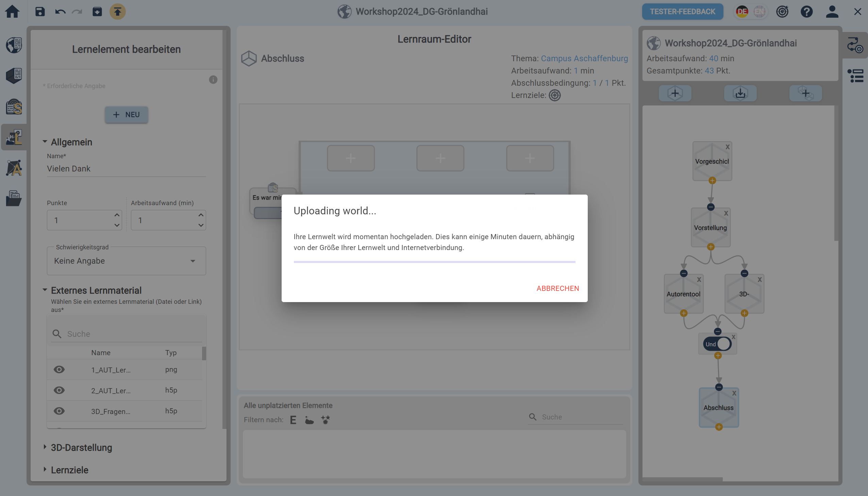Click the TESTER-FEEDBACK button
868x496 pixels.
[x=682, y=12]
